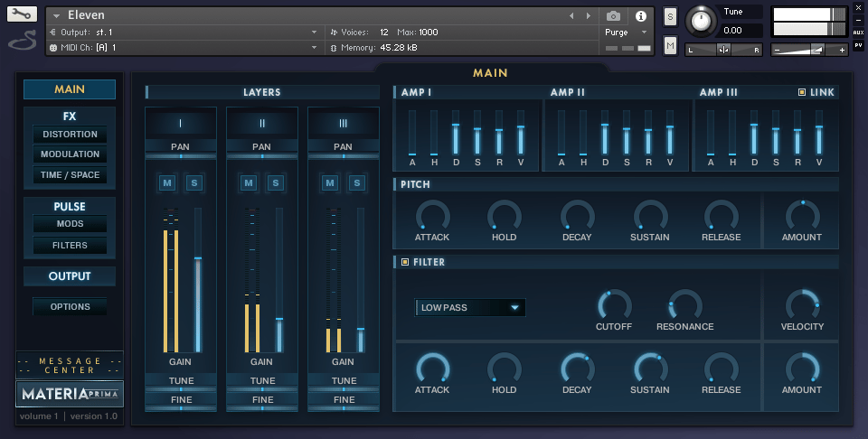Mute layer I with M button
The image size is (868, 439).
point(167,183)
